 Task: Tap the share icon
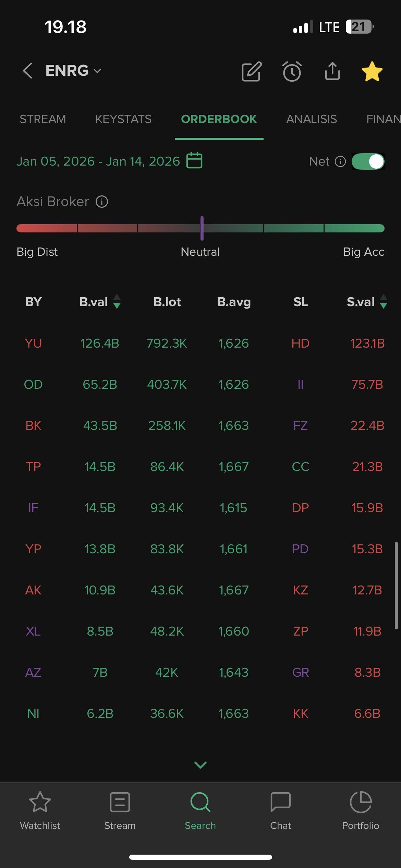point(332,71)
